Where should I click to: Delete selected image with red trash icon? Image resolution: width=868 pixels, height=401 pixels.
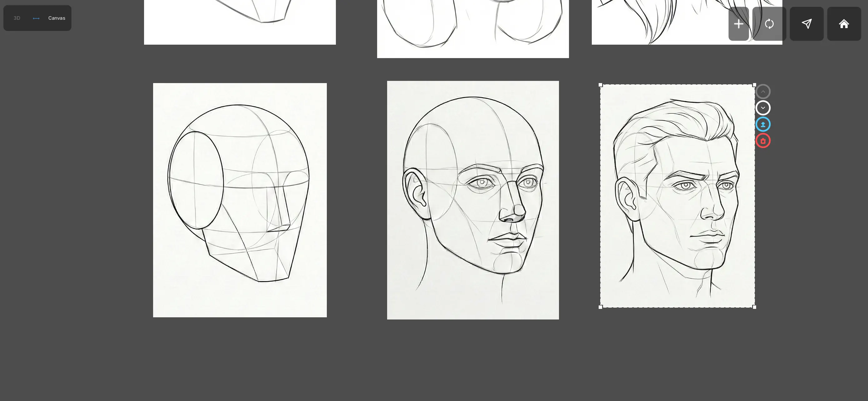[x=763, y=141]
